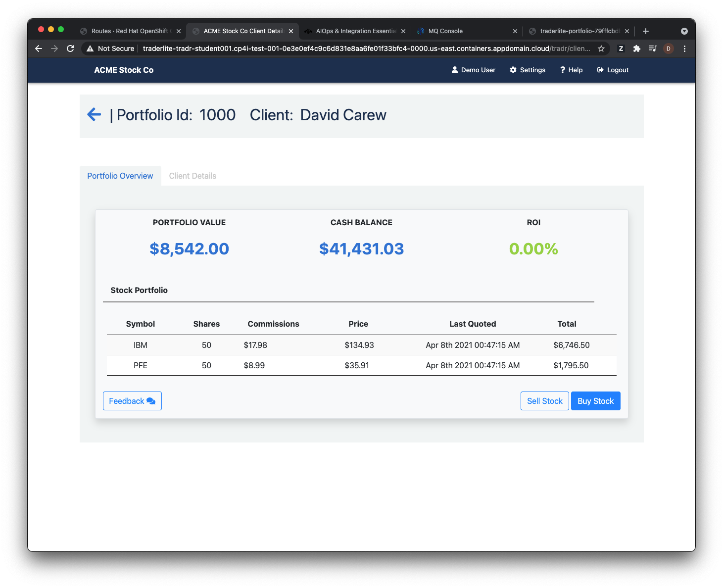Open the Chrome three-dot menu
The width and height of the screenshot is (723, 588).
click(684, 49)
